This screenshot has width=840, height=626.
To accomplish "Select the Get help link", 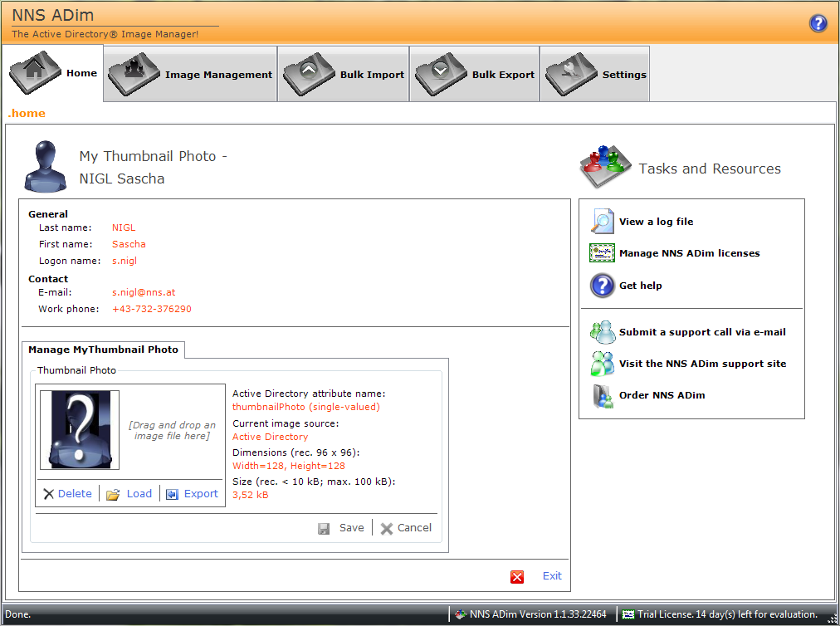I will click(x=641, y=286).
